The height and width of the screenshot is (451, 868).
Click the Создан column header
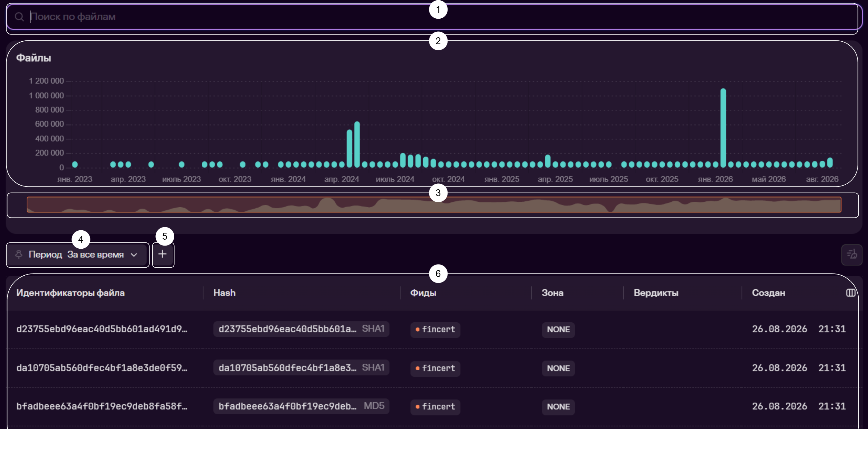tap(768, 293)
